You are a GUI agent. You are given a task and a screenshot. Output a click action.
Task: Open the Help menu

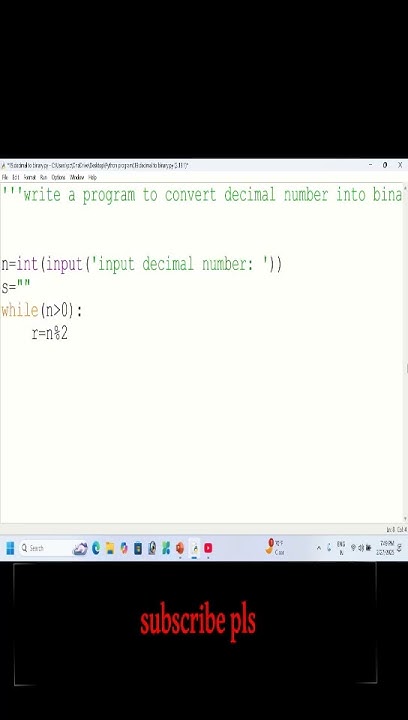pos(92,177)
